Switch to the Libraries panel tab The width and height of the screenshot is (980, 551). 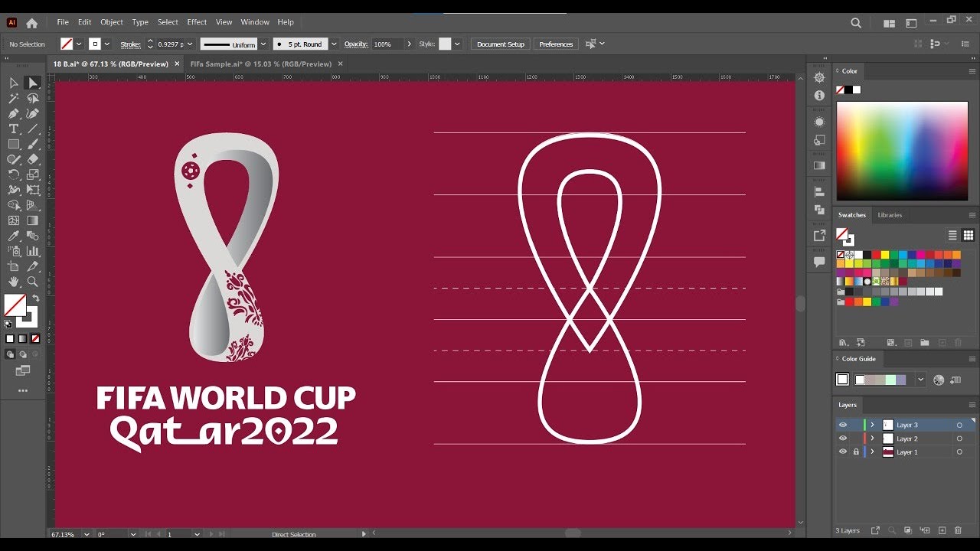click(x=890, y=215)
